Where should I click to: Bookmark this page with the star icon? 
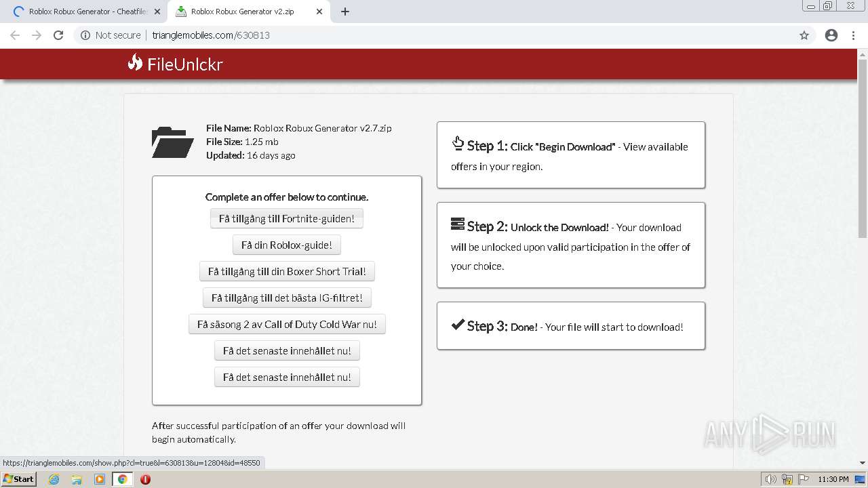pos(804,35)
